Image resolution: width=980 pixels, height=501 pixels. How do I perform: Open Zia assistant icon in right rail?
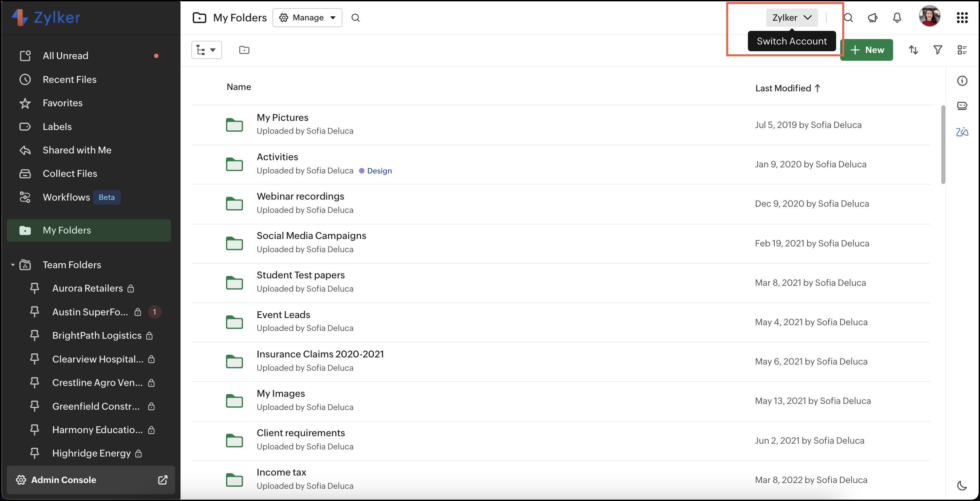tap(962, 132)
